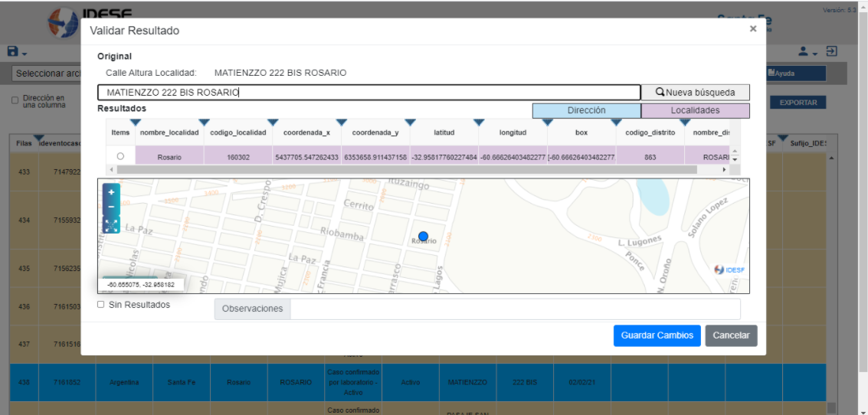Switch to the Localidades tab
Image resolution: width=868 pixels, height=415 pixels.
click(696, 111)
